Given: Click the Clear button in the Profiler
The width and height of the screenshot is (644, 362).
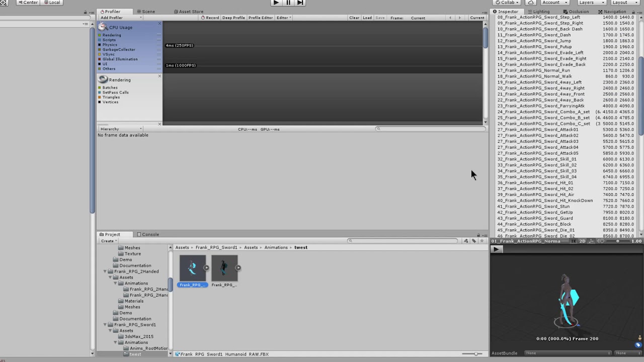Looking at the screenshot, I should tap(354, 18).
